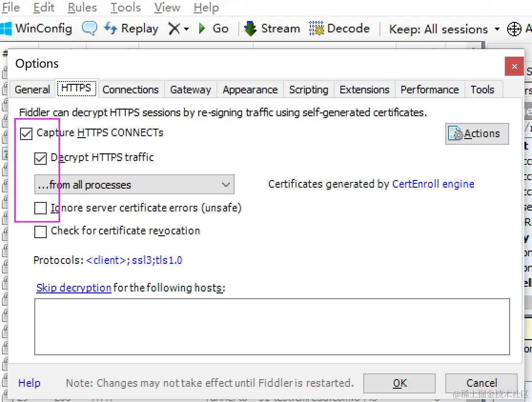
Task: Click the green Go play icon
Action: (202, 29)
